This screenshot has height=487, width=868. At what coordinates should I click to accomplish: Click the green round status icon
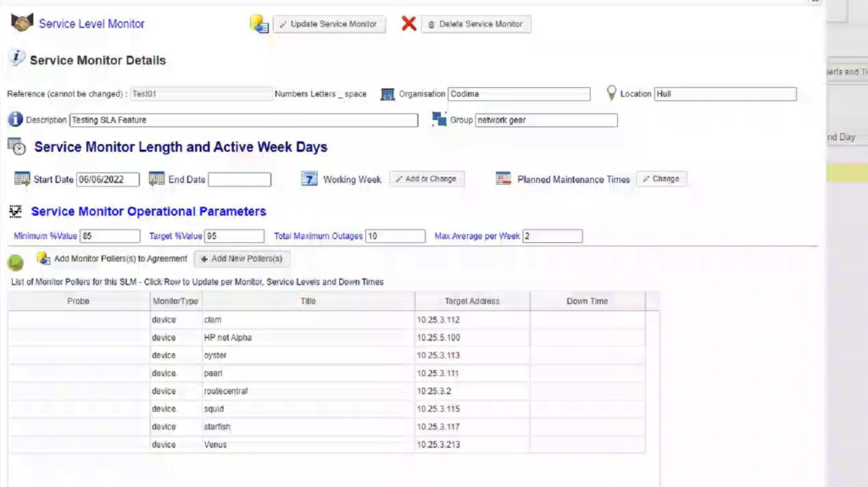(15, 262)
